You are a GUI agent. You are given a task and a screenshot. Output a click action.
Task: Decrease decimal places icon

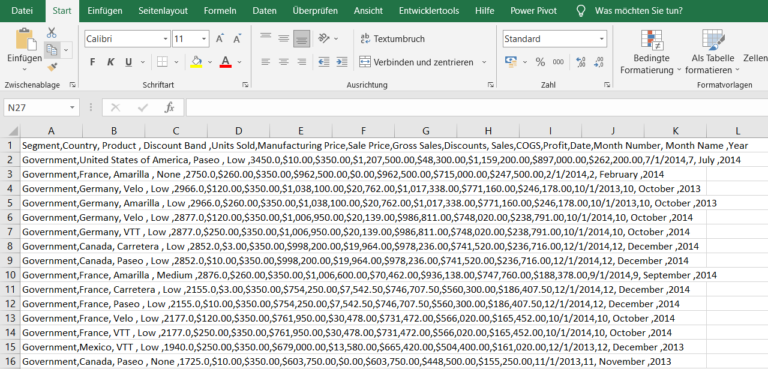click(x=599, y=62)
